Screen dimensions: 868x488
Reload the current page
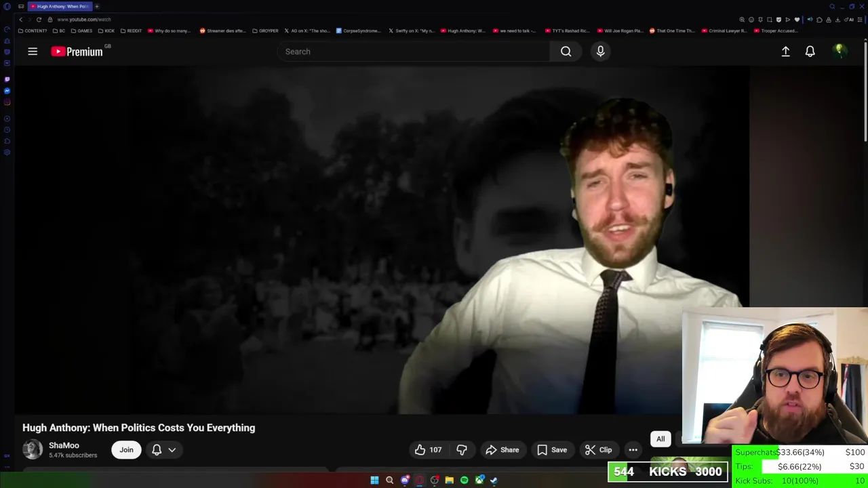(x=39, y=20)
